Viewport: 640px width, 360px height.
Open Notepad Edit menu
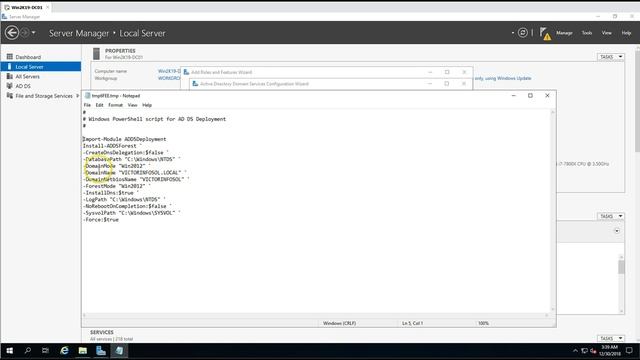[x=99, y=105]
